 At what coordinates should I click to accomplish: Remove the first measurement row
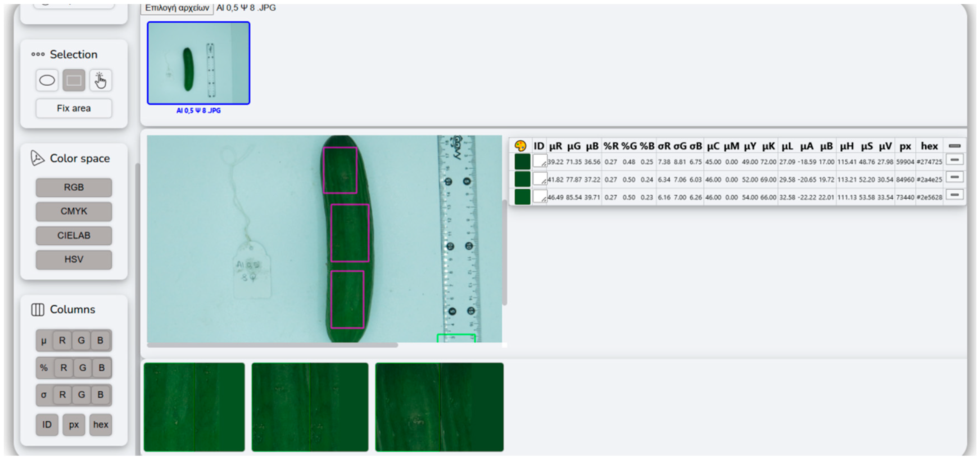[954, 160]
